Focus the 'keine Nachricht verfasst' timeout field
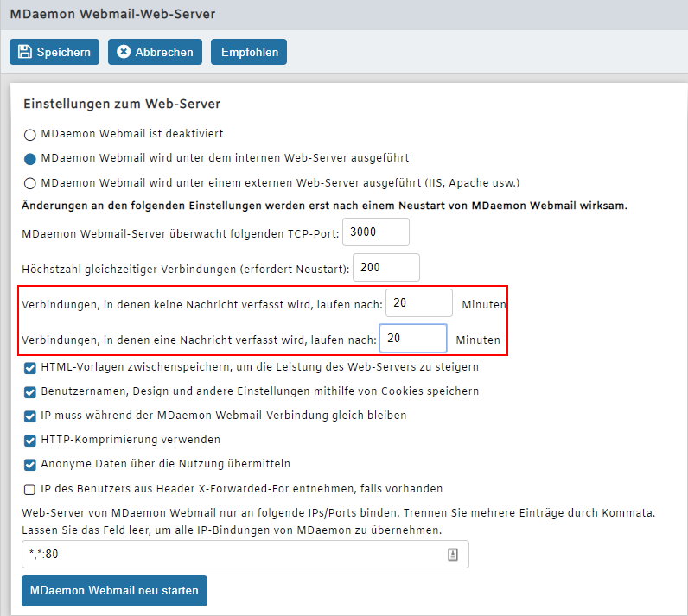 pos(419,303)
